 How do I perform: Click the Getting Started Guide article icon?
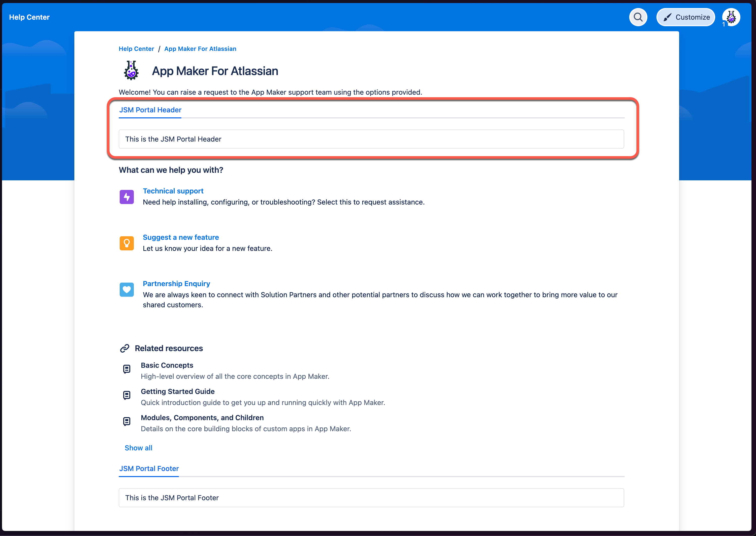pyautogui.click(x=127, y=395)
